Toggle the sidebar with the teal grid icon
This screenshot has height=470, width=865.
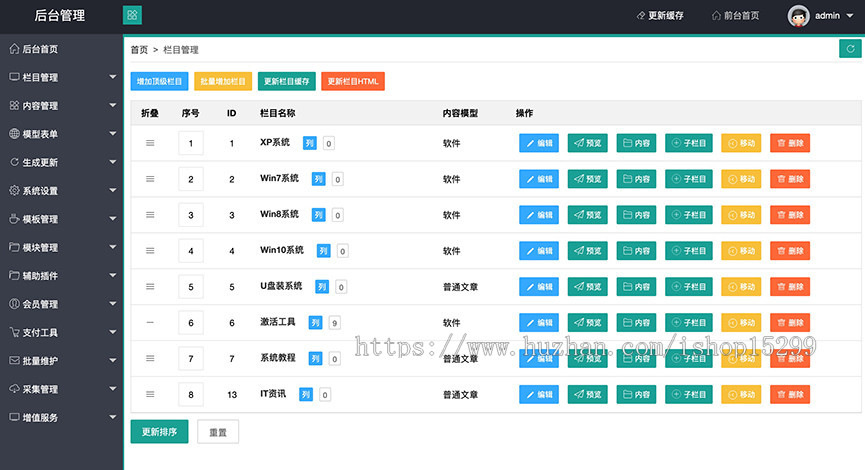(x=132, y=15)
